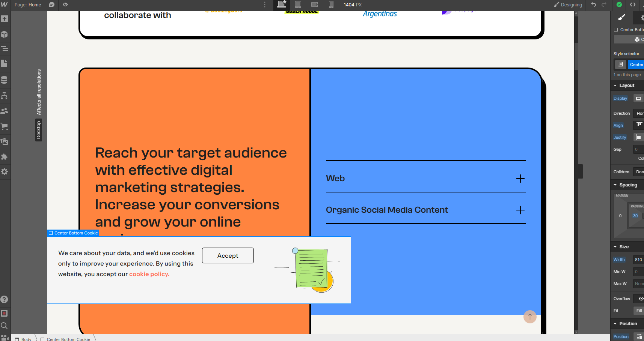Open the CMS Collections panel
Image resolution: width=644 pixels, height=341 pixels.
(5, 80)
